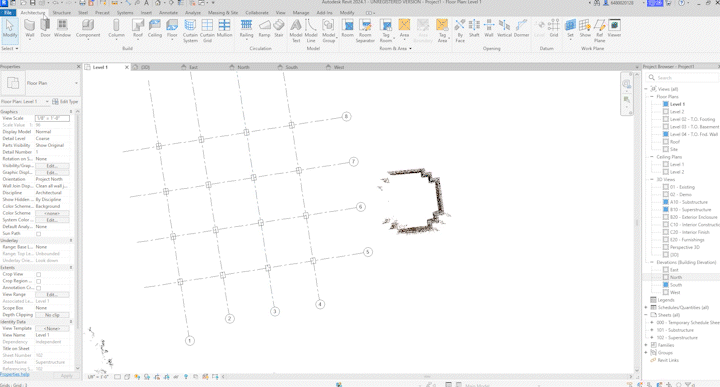Open the Model Group tool
The image size is (720, 387).
tap(328, 31)
